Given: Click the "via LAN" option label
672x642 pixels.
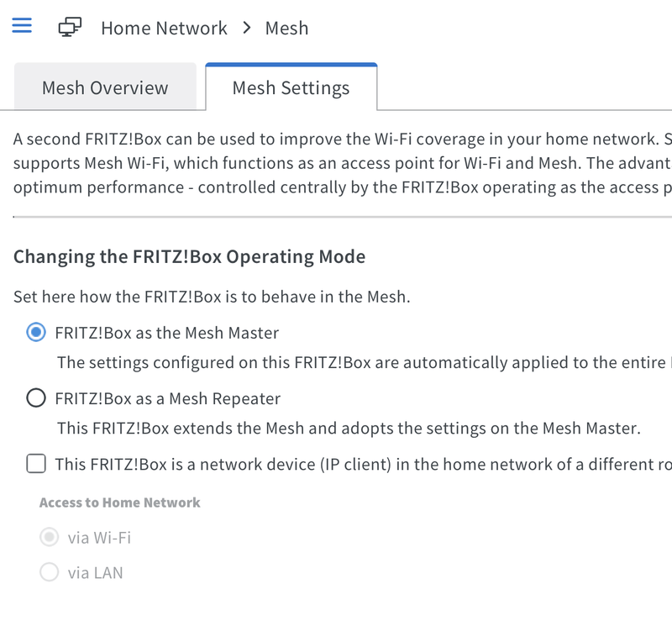Looking at the screenshot, I should click(x=95, y=573).
